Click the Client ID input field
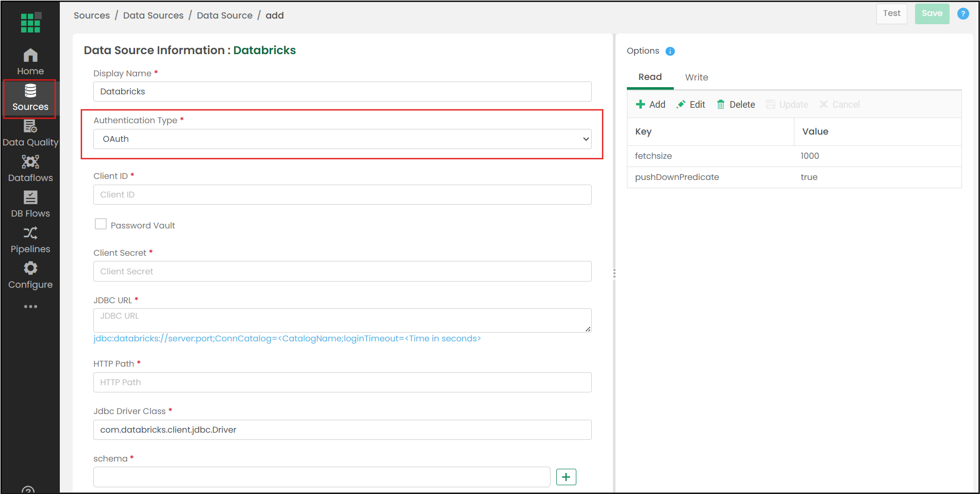 point(342,195)
